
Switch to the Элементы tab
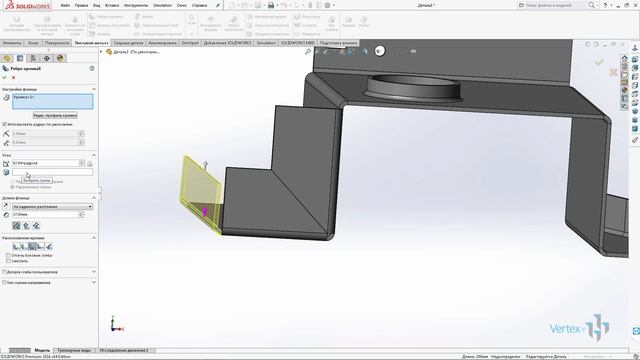coord(12,43)
